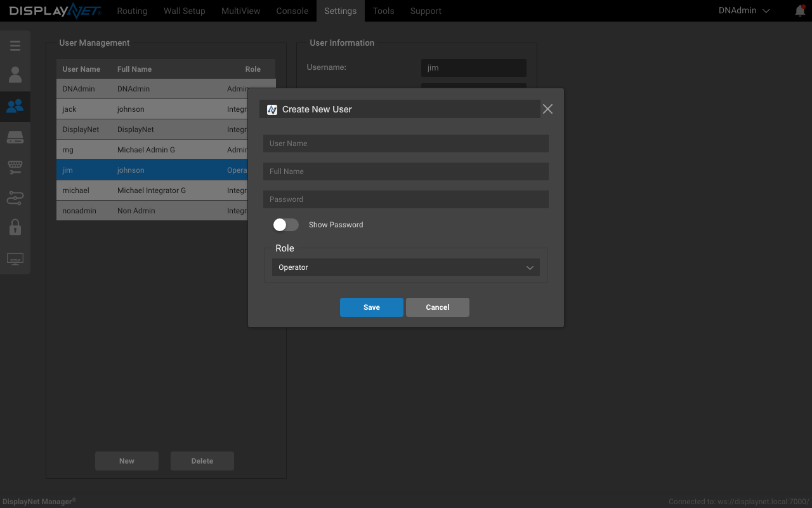Expand the Role dropdown showing Operator

tap(406, 267)
